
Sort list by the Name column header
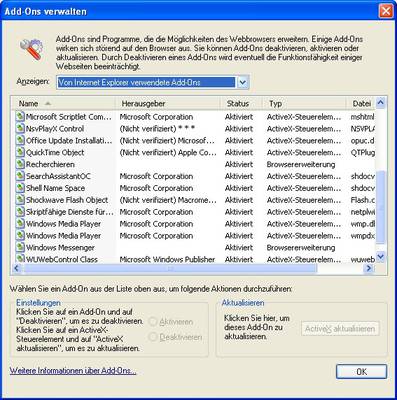coord(63,104)
